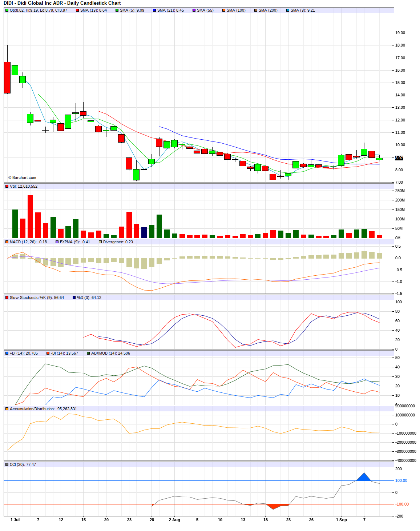The image size is (420, 531).
Task: Click the 'CCI (20): 77.47' label
Action: (23, 464)
